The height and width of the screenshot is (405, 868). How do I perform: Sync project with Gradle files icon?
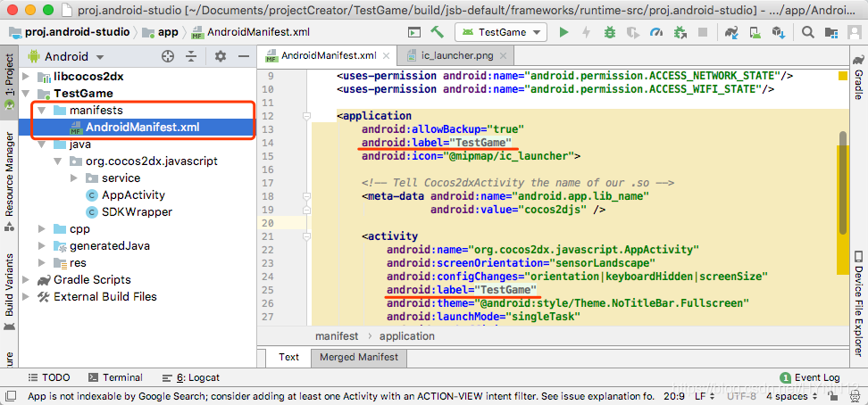(x=732, y=32)
